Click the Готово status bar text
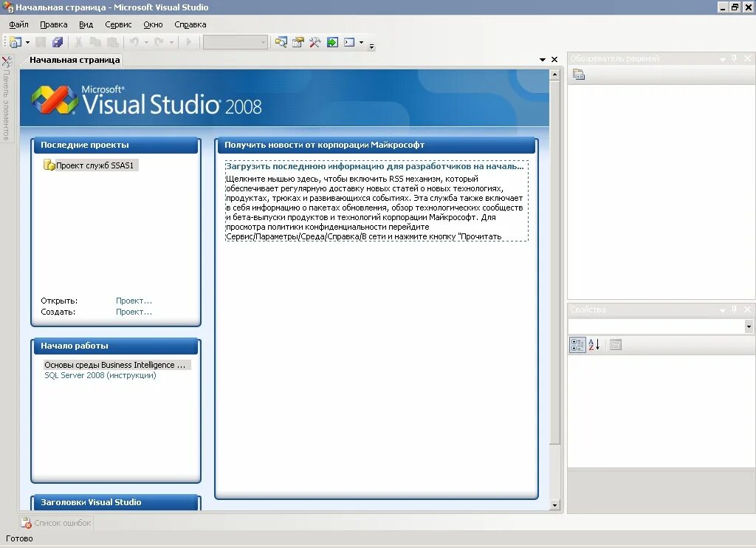 19,538
